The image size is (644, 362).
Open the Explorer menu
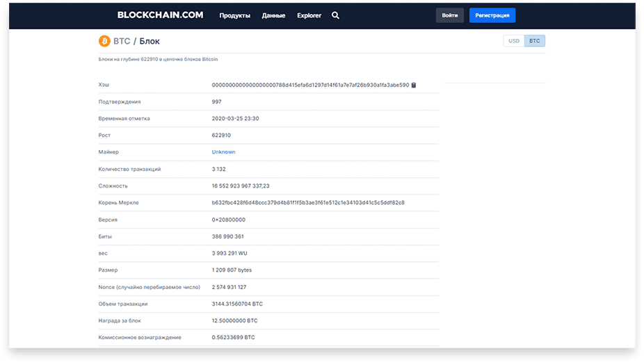point(309,15)
